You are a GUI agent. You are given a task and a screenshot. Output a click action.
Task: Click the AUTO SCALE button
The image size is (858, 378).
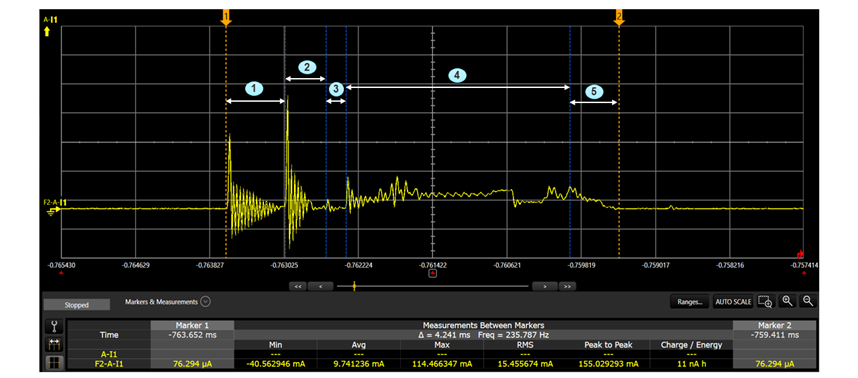(x=733, y=301)
